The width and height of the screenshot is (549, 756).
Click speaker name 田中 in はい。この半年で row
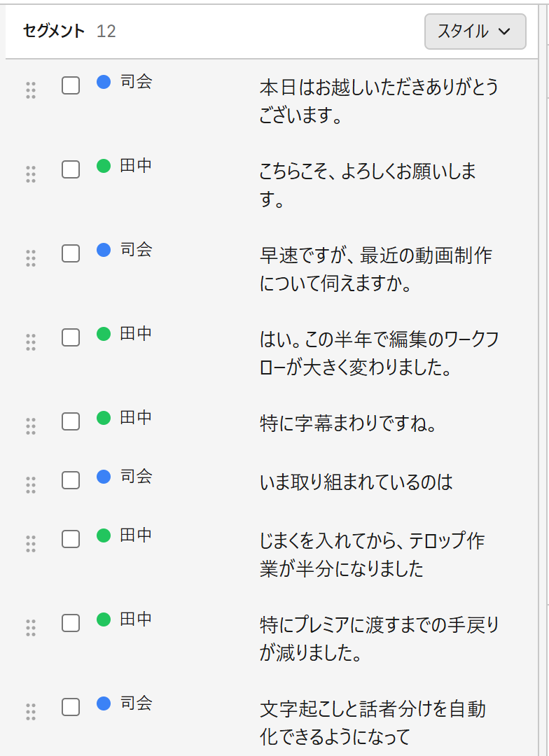point(136,333)
